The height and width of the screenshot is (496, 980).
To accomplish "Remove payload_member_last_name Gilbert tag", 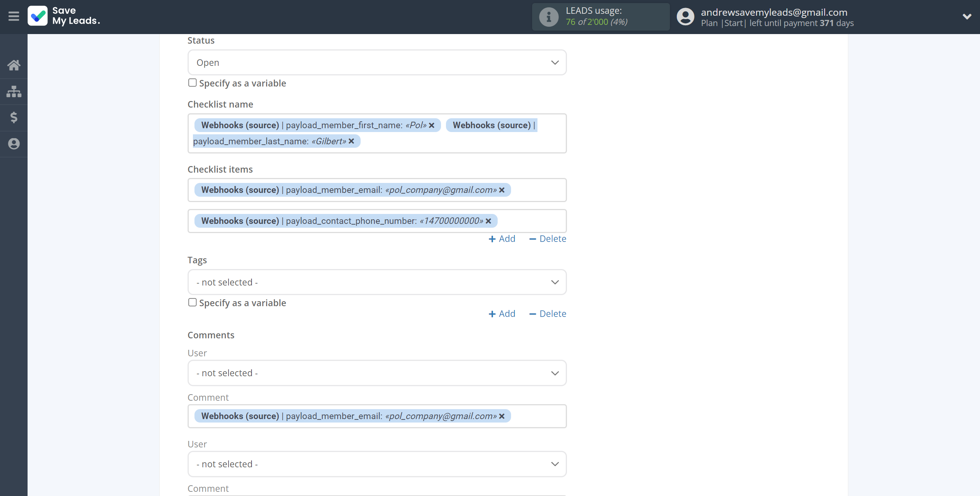I will click(x=351, y=141).
